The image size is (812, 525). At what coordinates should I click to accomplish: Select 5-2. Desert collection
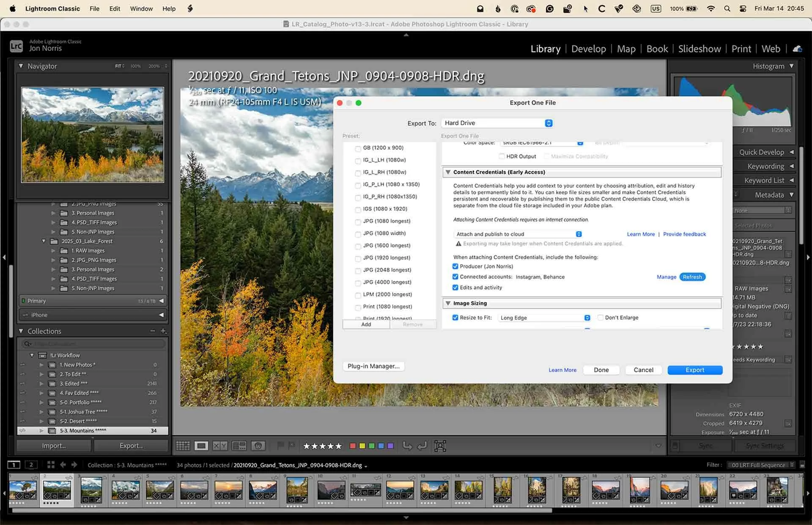point(78,421)
